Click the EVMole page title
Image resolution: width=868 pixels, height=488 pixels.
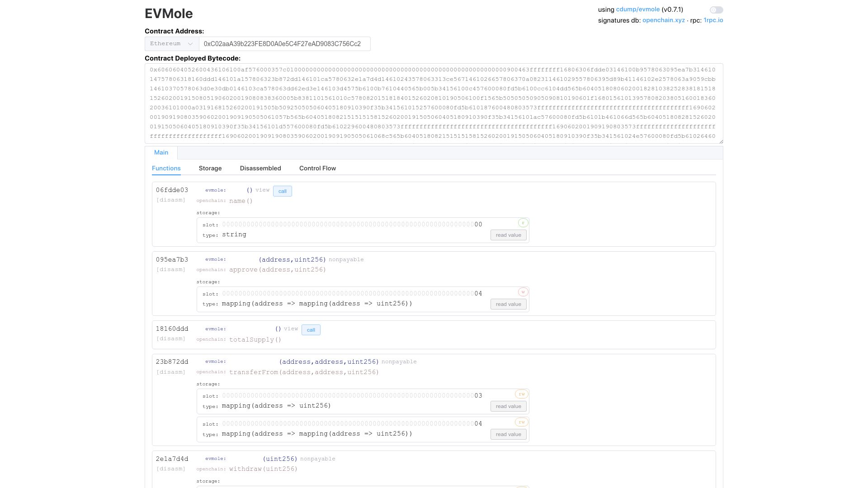point(169,14)
